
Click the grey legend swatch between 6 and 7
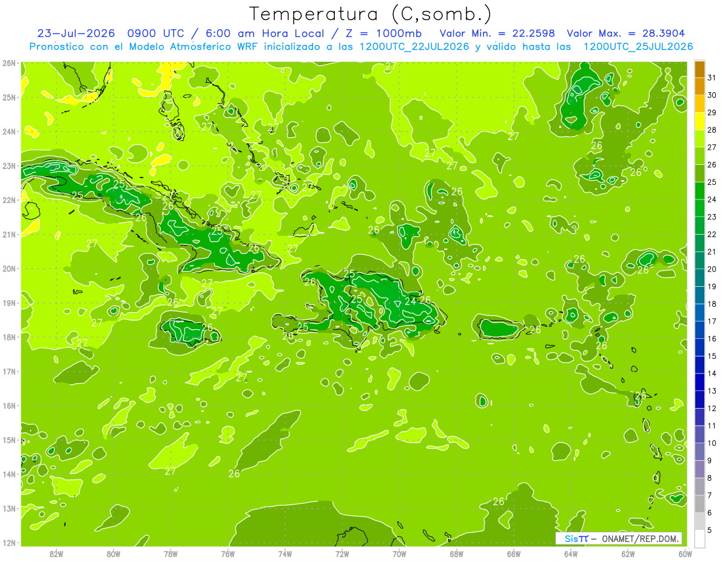(699, 504)
